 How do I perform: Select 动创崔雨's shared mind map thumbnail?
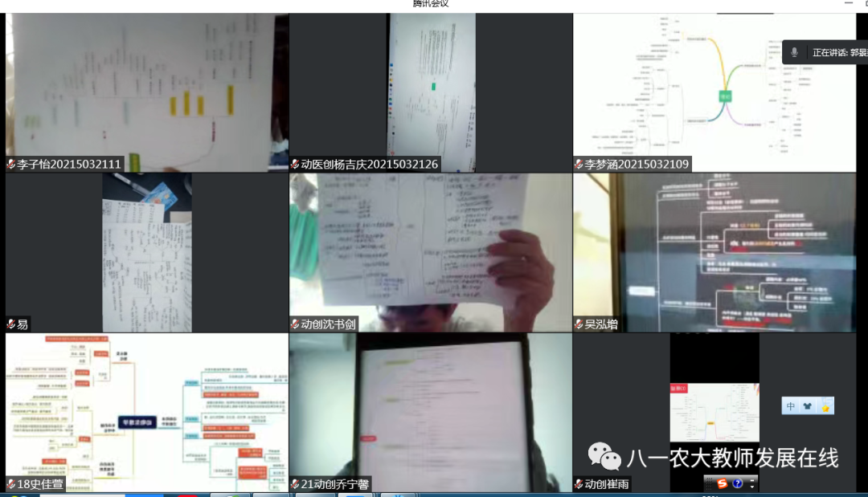tap(714, 411)
